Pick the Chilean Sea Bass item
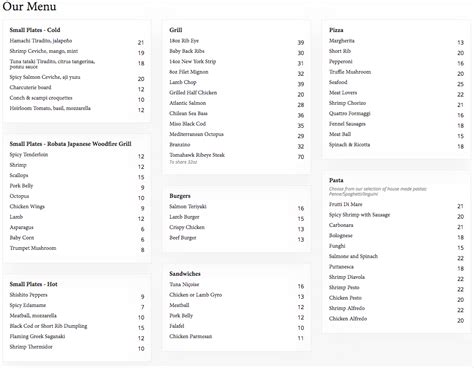This screenshot has height=368, width=474. coord(188,113)
